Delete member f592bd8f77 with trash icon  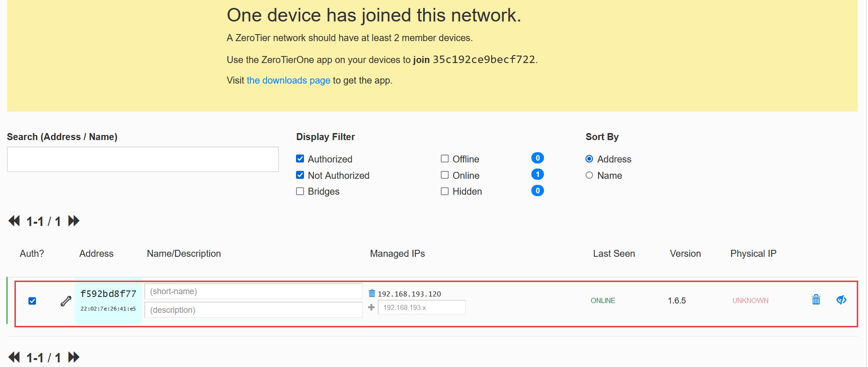tap(816, 300)
